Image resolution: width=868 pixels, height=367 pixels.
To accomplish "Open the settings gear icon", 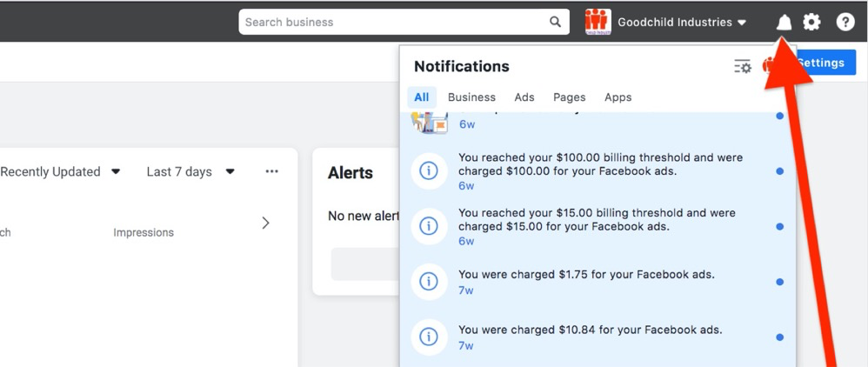I will [x=811, y=23].
